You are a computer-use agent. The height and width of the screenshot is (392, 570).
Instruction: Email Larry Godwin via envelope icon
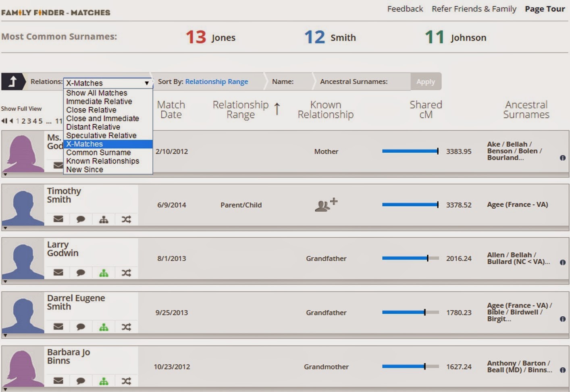(x=58, y=273)
